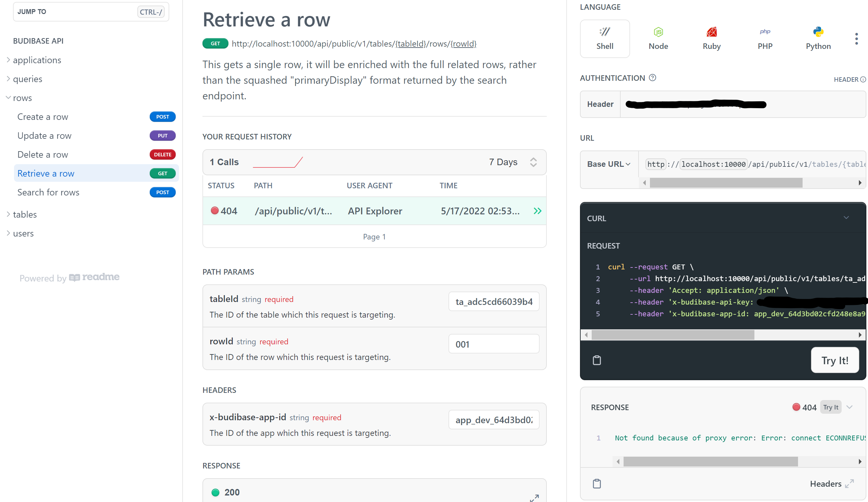Expand response Headers with the arrow icon

pyautogui.click(x=850, y=483)
